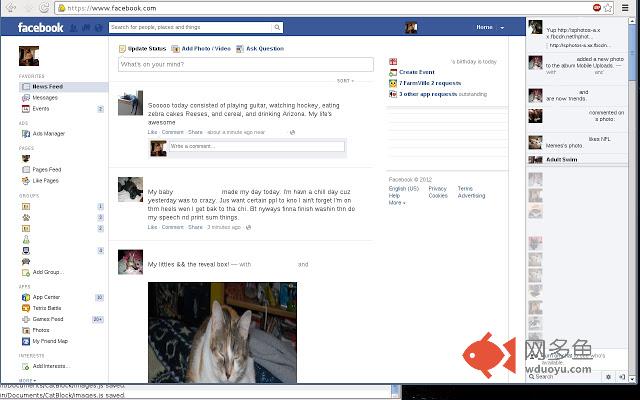Image resolution: width=640 pixels, height=400 pixels.
Task: Bookmark page with star icon
Action: (608, 7)
